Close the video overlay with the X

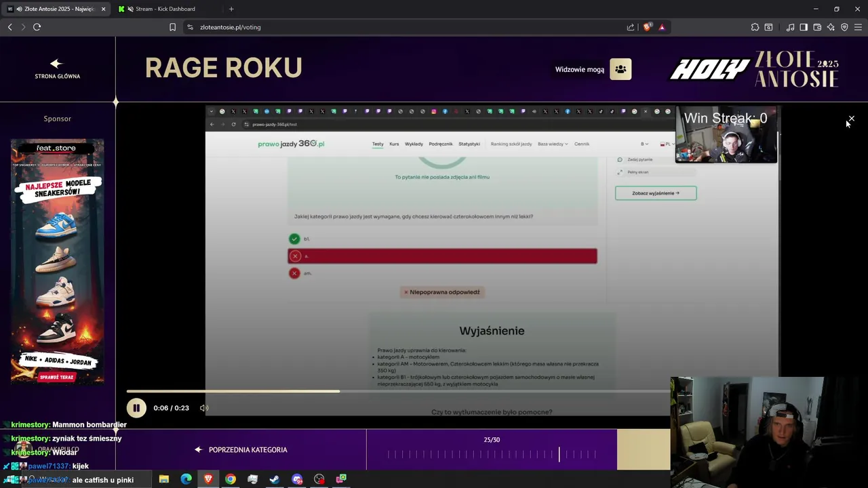coord(851,119)
